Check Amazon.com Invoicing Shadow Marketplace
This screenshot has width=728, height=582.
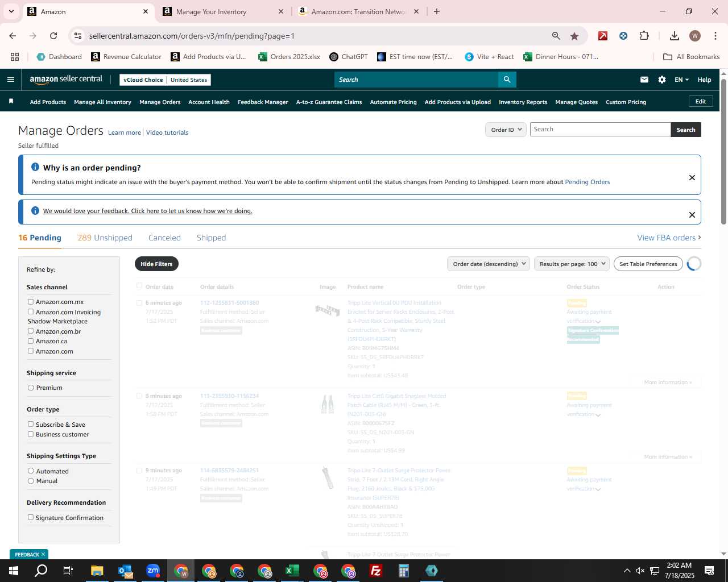pos(31,311)
